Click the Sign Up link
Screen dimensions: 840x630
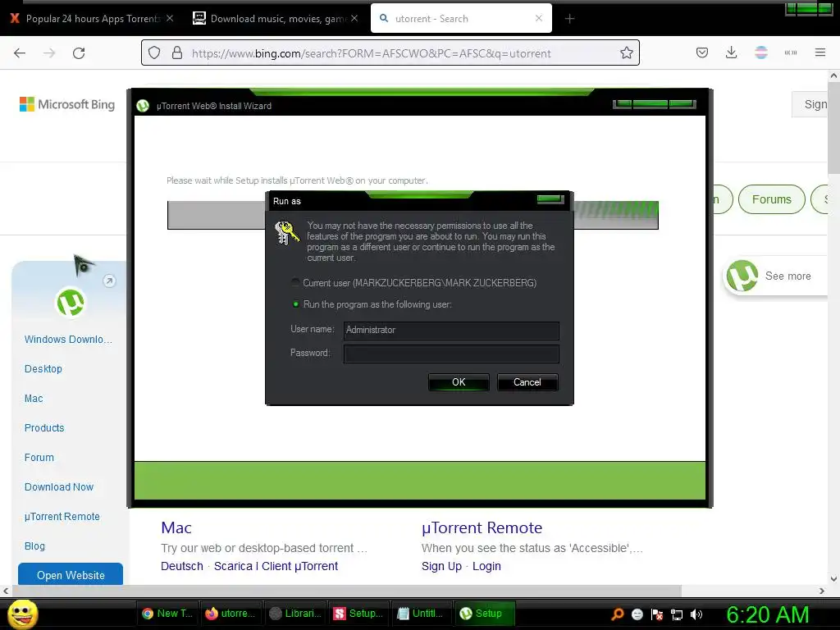[441, 566]
